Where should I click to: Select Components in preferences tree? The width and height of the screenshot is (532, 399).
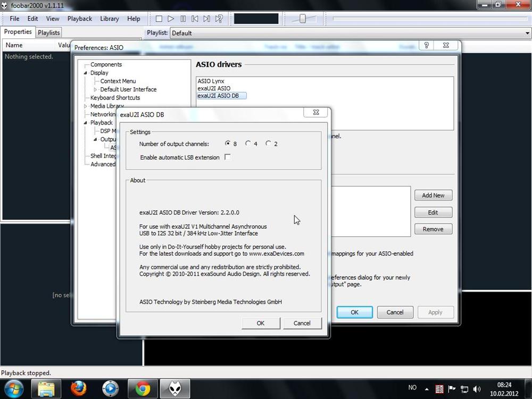(106, 64)
